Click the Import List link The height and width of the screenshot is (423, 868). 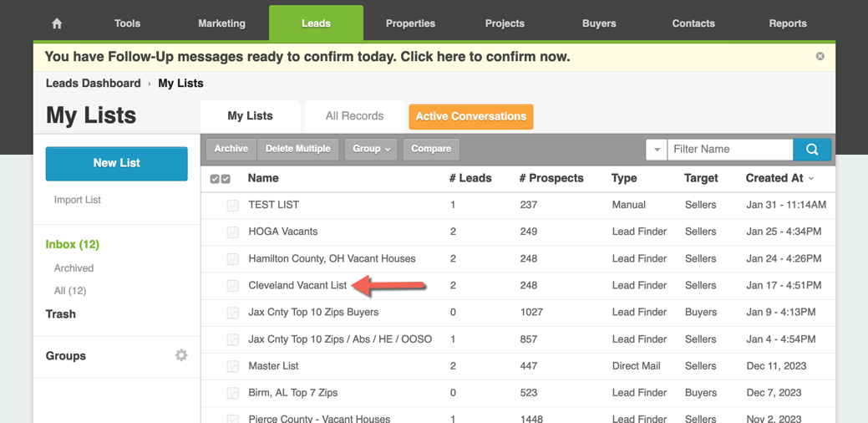pos(78,200)
